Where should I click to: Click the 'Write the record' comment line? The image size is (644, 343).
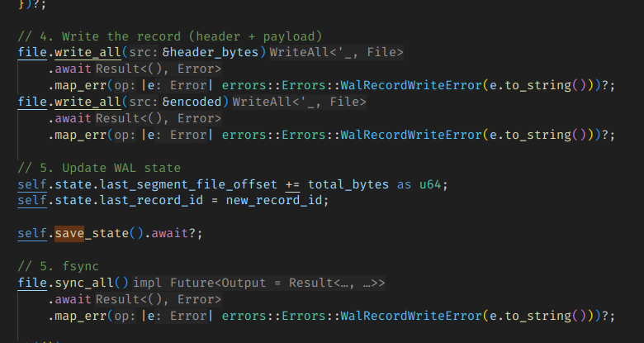point(169,36)
